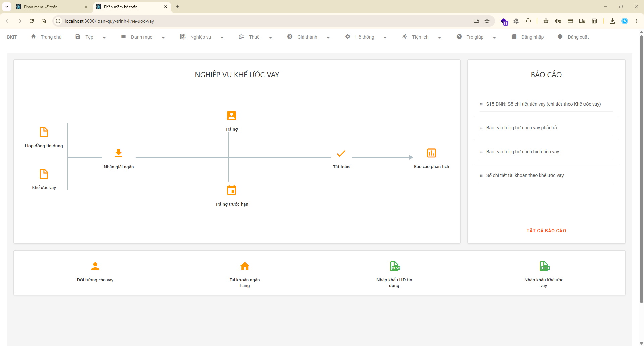Expand the Nghiệp vụ dropdown arrow

tap(222, 38)
